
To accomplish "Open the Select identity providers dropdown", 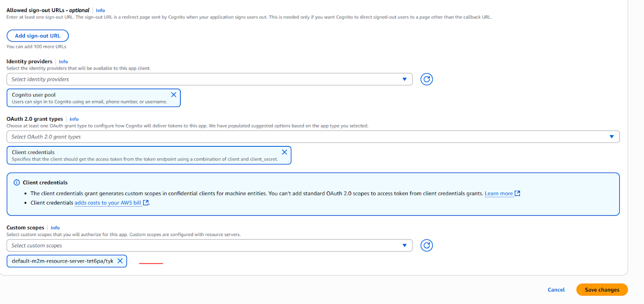I will [x=209, y=79].
